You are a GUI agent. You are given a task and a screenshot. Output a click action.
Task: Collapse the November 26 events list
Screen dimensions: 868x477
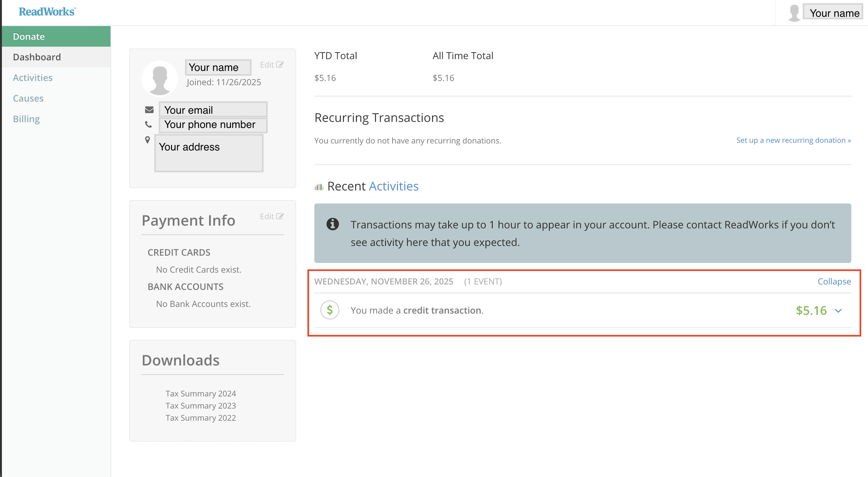(834, 281)
